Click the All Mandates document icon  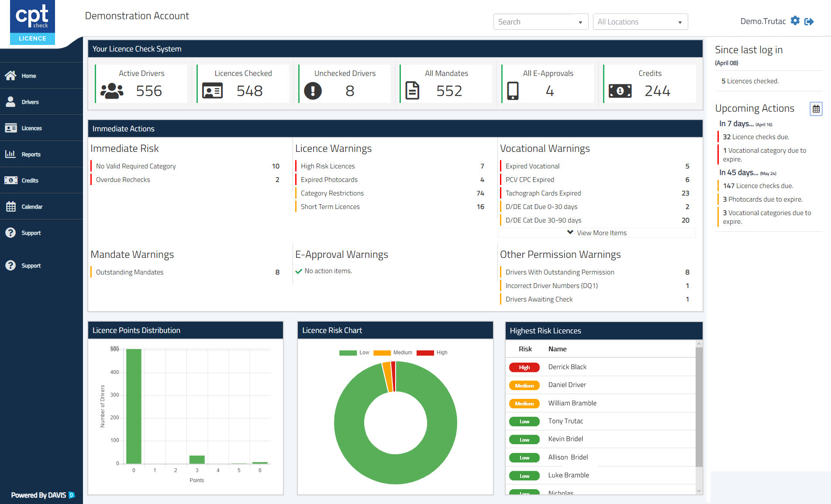pos(412,91)
